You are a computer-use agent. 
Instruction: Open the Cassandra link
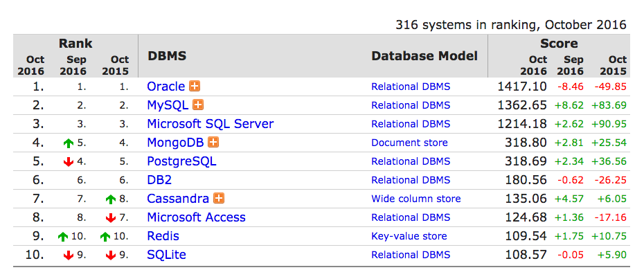point(178,199)
